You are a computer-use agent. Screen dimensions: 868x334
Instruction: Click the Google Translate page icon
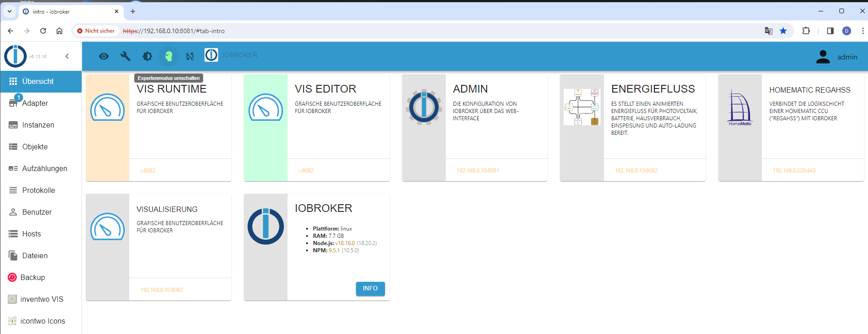(769, 31)
